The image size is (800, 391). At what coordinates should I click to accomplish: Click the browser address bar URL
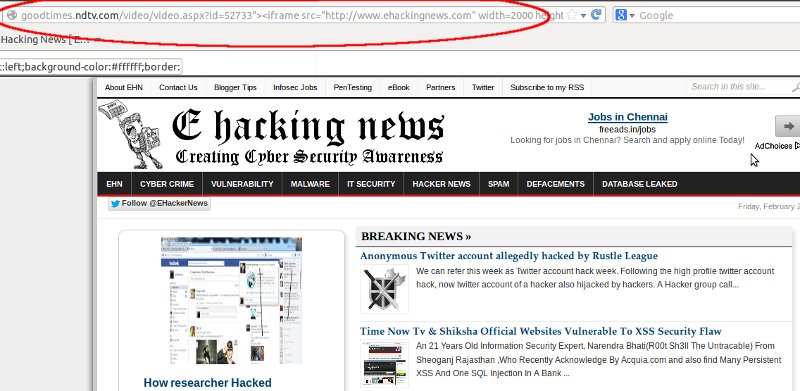coord(292,15)
